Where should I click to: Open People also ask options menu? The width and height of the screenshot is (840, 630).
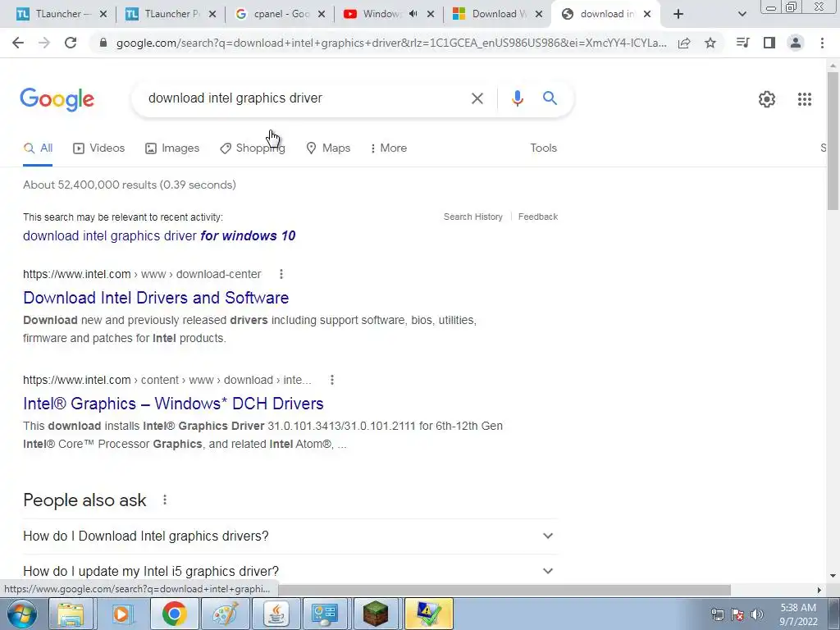[165, 500]
